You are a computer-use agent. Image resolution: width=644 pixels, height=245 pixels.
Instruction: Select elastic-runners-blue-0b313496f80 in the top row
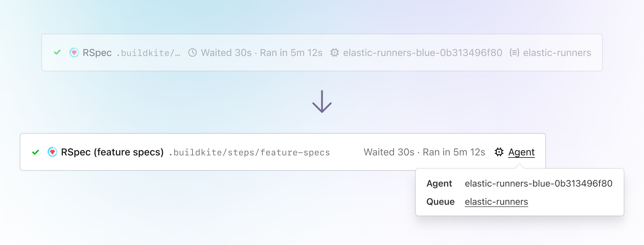click(422, 52)
